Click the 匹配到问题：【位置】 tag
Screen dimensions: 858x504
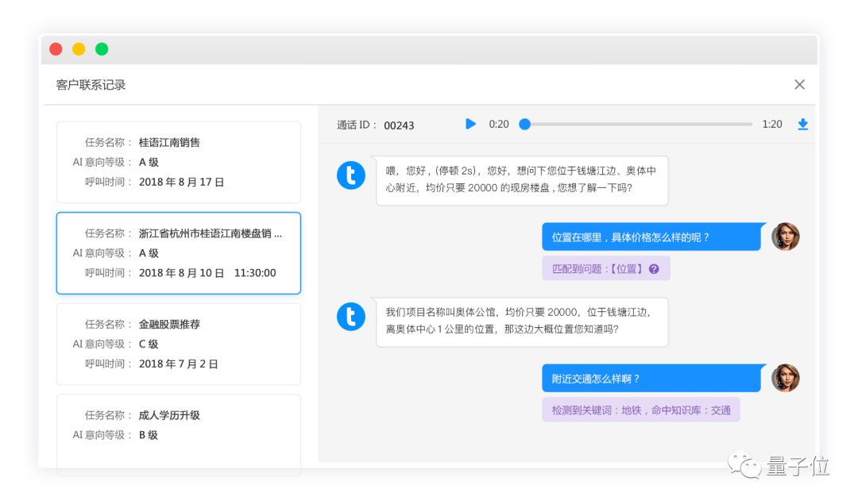[x=605, y=268]
